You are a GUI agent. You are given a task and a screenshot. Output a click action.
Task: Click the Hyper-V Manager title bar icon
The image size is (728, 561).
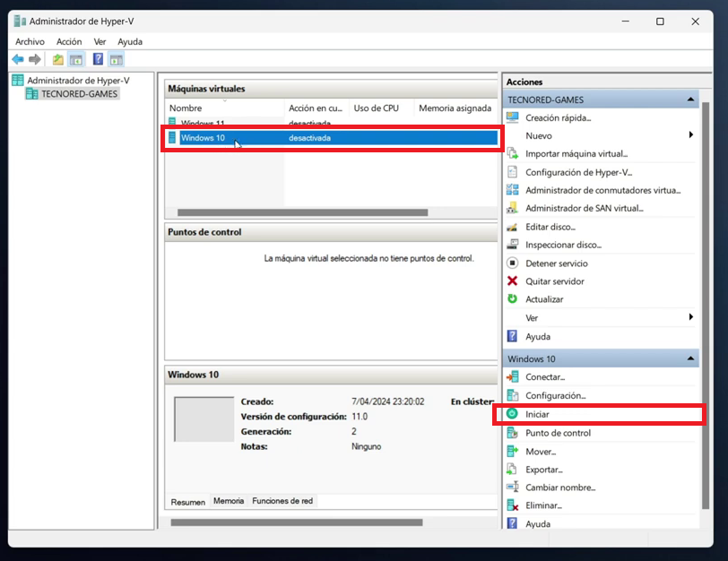(20, 22)
